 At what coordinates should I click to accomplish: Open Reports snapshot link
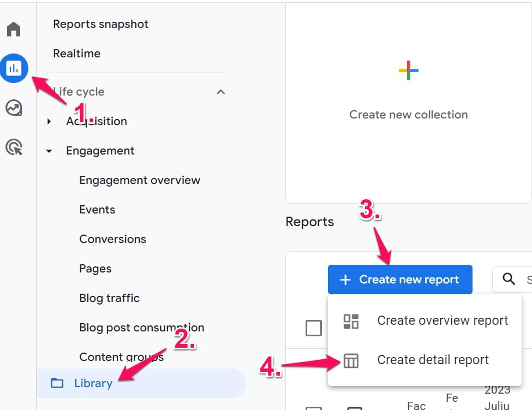click(100, 24)
